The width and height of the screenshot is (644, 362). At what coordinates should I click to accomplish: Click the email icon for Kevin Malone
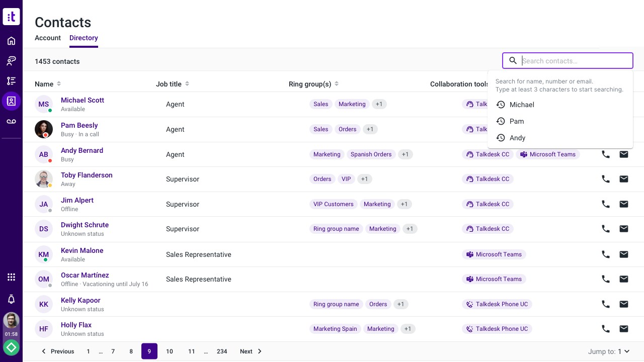click(x=624, y=254)
